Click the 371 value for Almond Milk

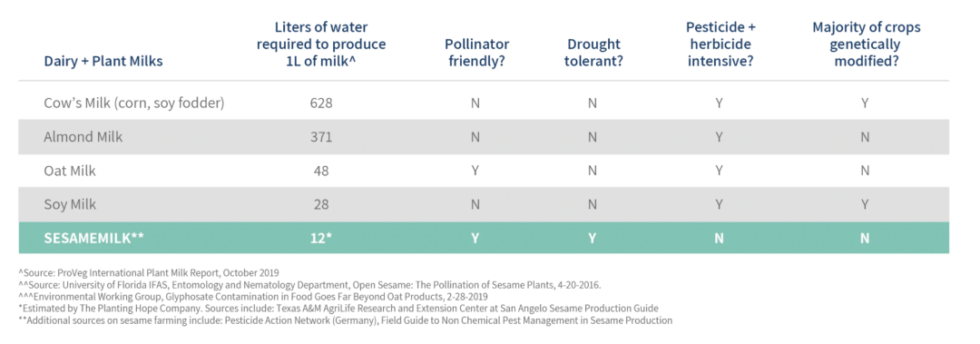[320, 137]
